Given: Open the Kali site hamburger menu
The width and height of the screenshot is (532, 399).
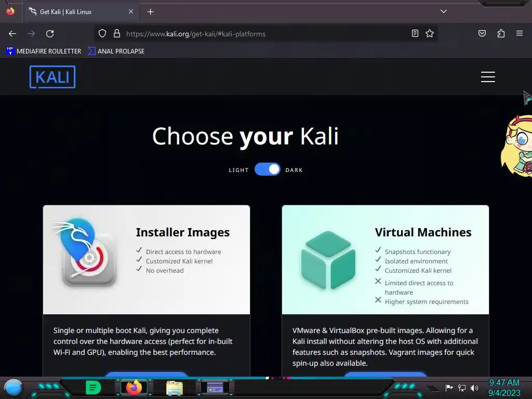Looking at the screenshot, I should (x=488, y=77).
